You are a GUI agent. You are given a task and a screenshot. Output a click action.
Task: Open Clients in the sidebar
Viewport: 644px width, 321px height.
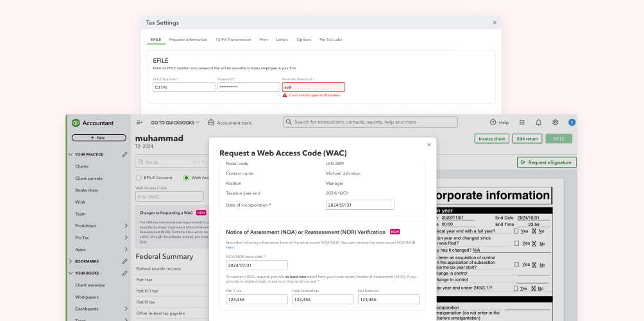pyautogui.click(x=81, y=166)
